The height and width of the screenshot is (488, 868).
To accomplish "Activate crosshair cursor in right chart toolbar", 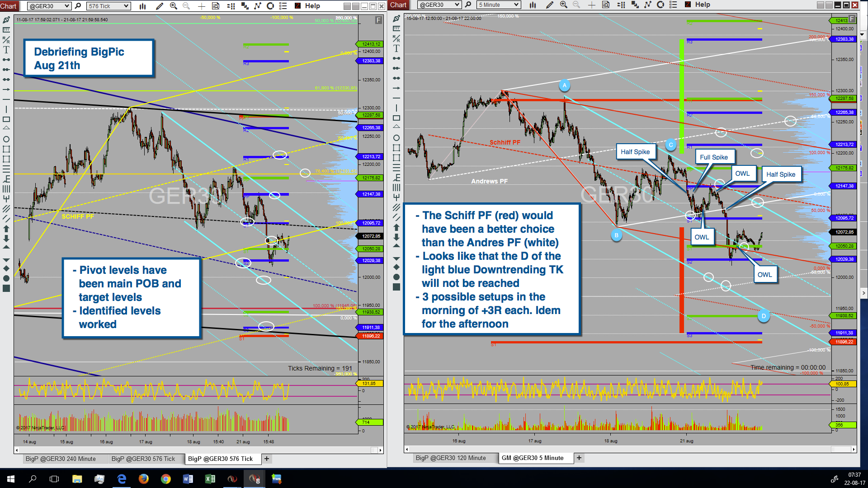I will (x=591, y=5).
